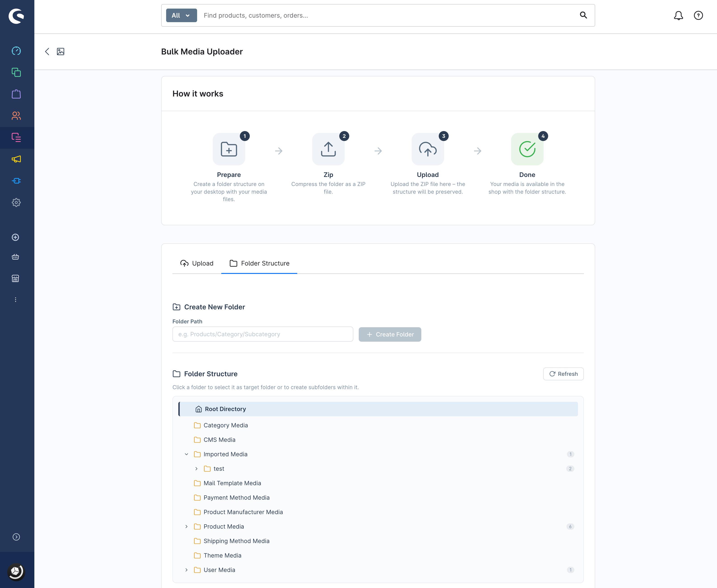
Task: Expand the test subfolder
Action: 196,469
